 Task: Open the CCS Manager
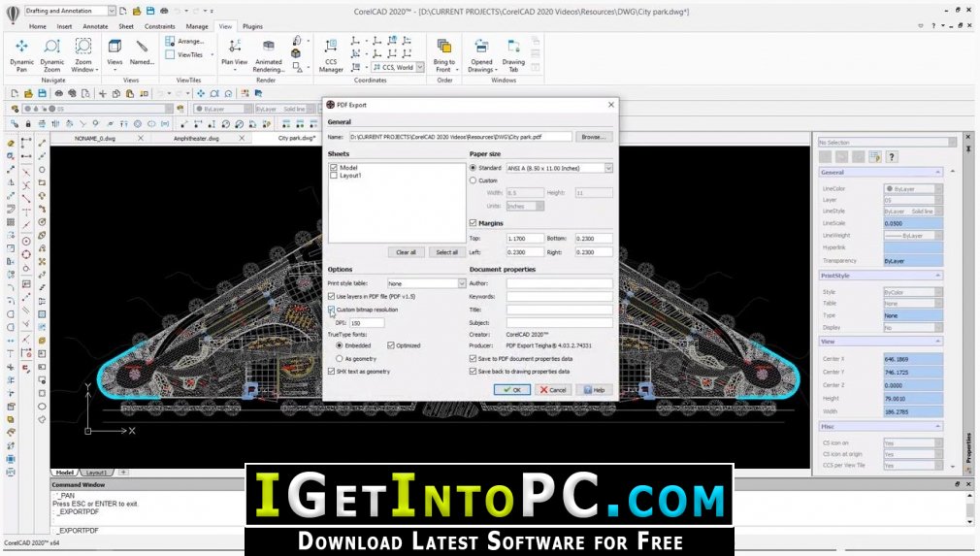[x=331, y=54]
